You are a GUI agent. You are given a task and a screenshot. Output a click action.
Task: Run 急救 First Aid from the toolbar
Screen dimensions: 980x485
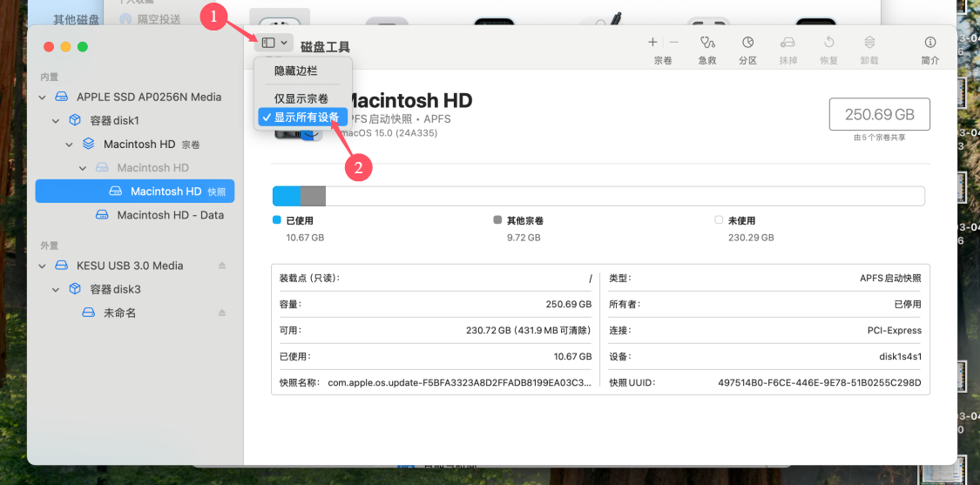click(707, 43)
